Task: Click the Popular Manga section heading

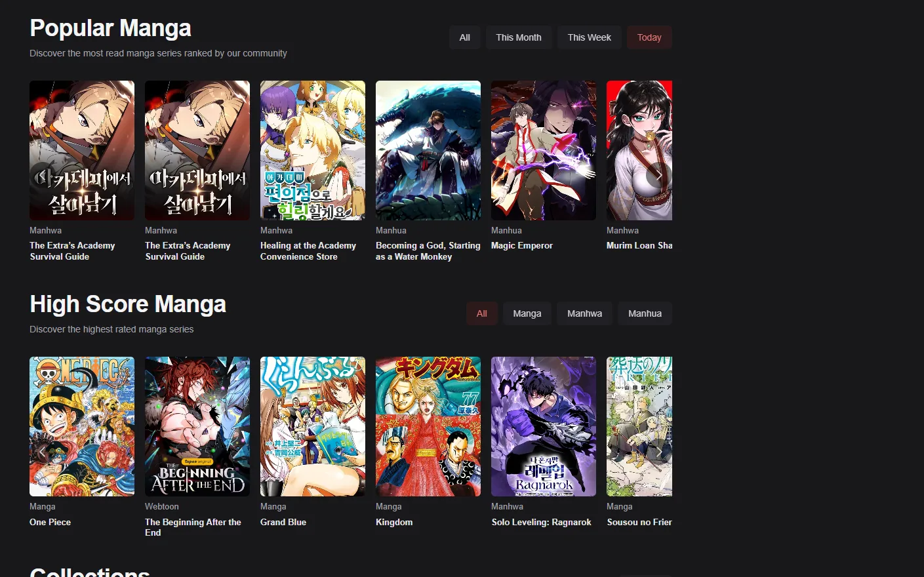Action: [110, 28]
